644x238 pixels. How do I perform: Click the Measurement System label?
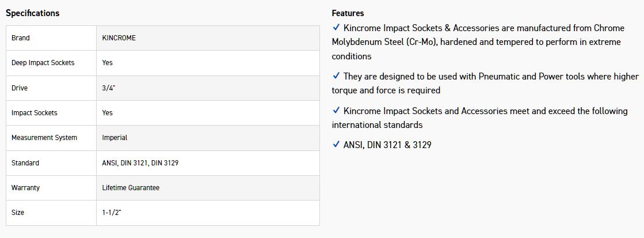point(44,138)
